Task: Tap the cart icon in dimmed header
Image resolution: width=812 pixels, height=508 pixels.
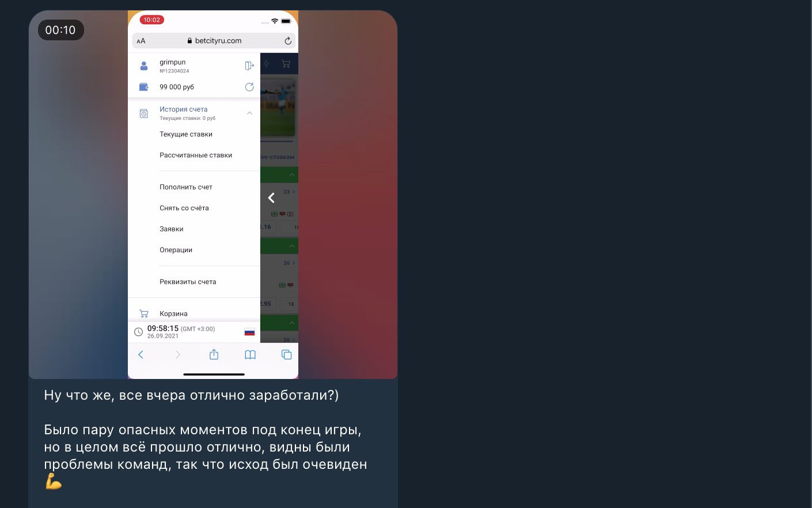Action: [x=286, y=64]
